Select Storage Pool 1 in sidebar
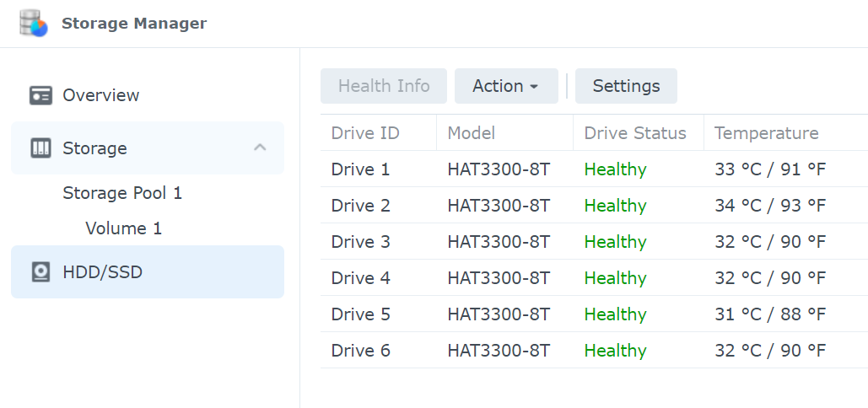 point(122,193)
